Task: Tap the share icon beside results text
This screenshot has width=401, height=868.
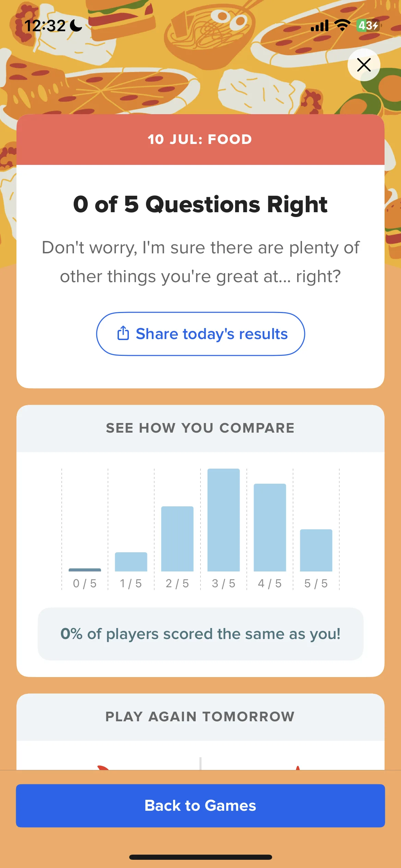Action: click(123, 333)
